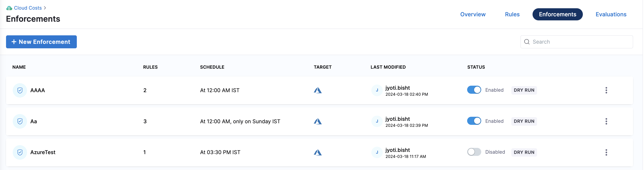Open the three-dot menu for AAAA
The width and height of the screenshot is (644, 170).
pos(606,90)
